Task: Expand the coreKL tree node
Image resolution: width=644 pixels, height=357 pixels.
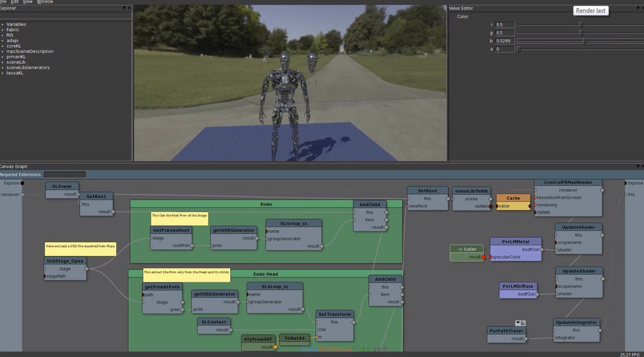Action: point(2,46)
